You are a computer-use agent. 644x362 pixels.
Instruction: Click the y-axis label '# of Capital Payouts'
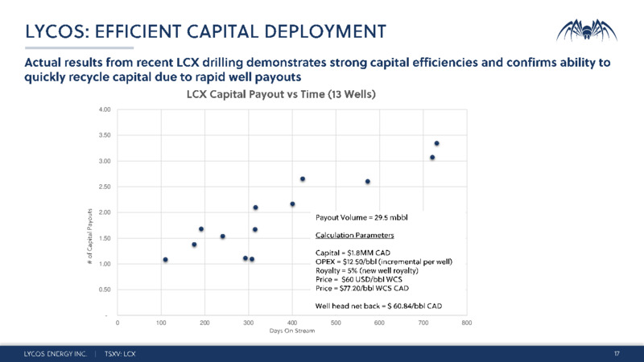point(90,236)
